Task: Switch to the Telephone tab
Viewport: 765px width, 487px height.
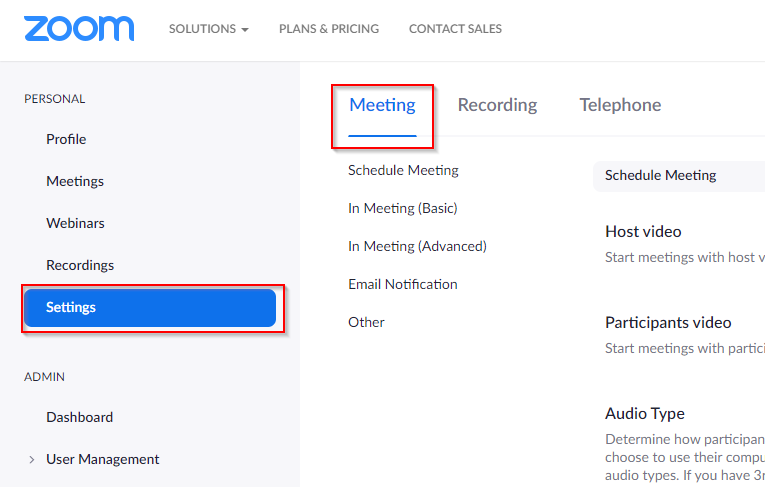Action: pos(620,105)
